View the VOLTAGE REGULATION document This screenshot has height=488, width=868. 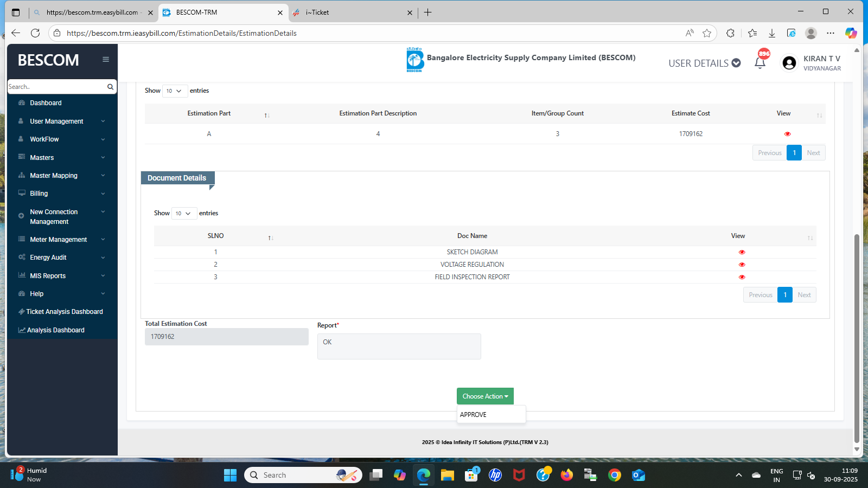(742, 265)
